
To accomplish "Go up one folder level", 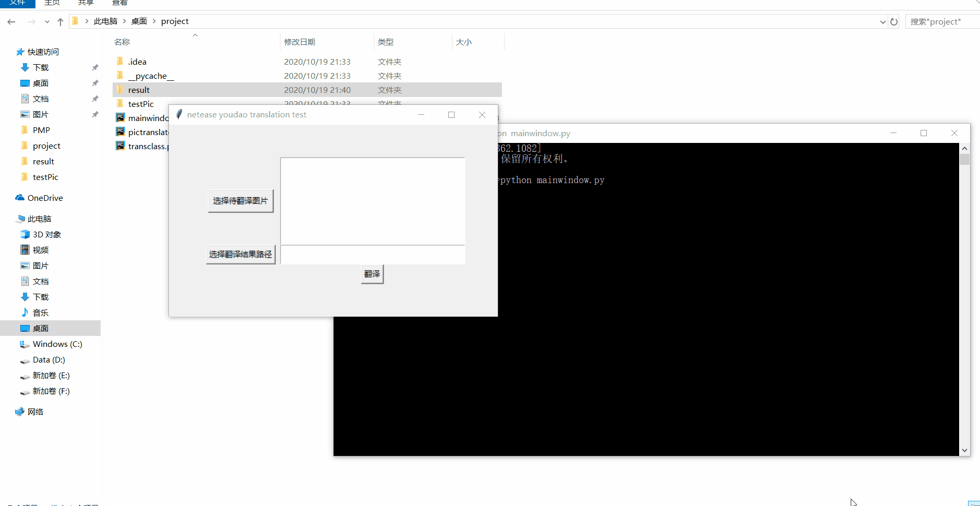I will click(60, 21).
